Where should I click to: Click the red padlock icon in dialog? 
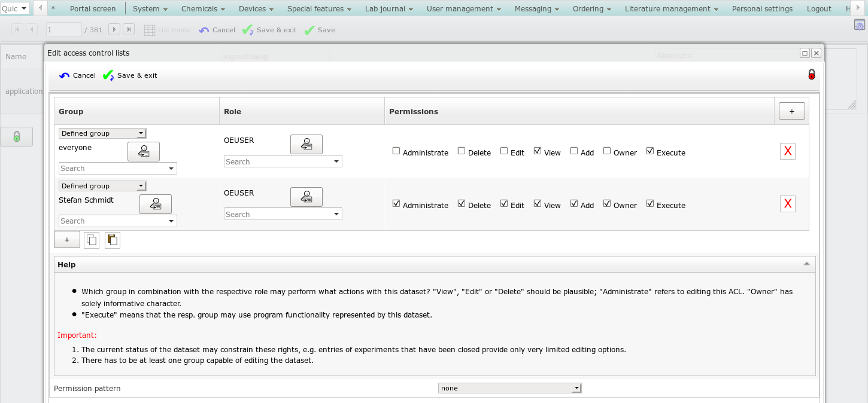[x=812, y=75]
